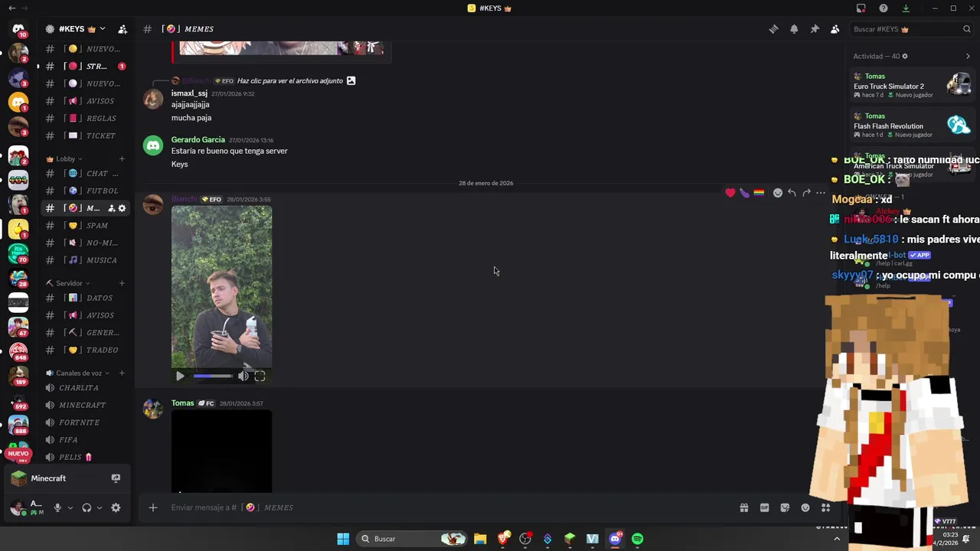
Task: Open activity settings gear next to Actividad
Action: pos(905,56)
